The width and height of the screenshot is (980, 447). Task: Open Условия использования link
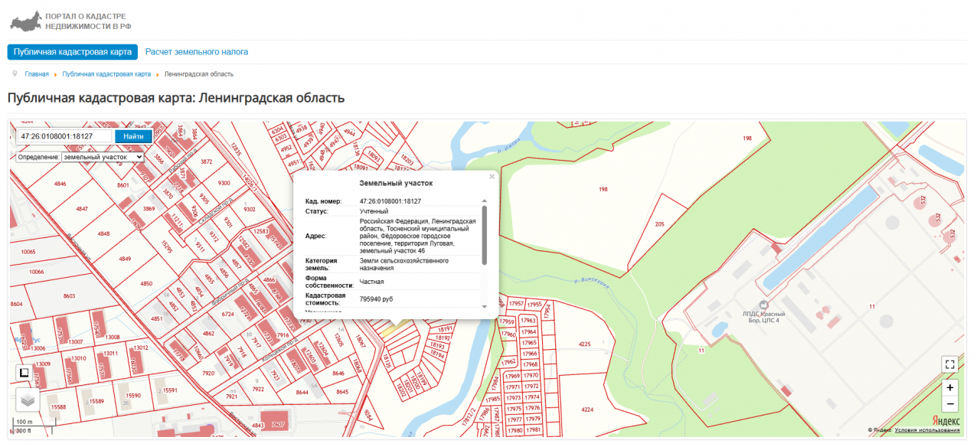(926, 430)
